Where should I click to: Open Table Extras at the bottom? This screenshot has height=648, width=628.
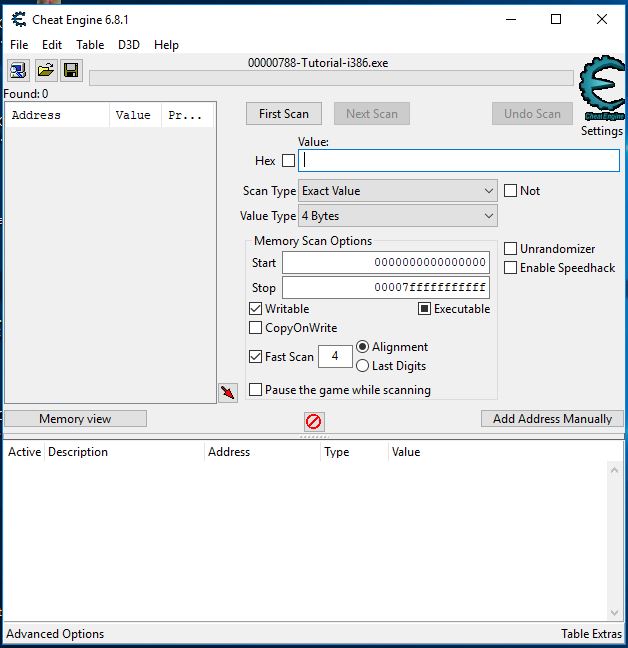pos(591,634)
